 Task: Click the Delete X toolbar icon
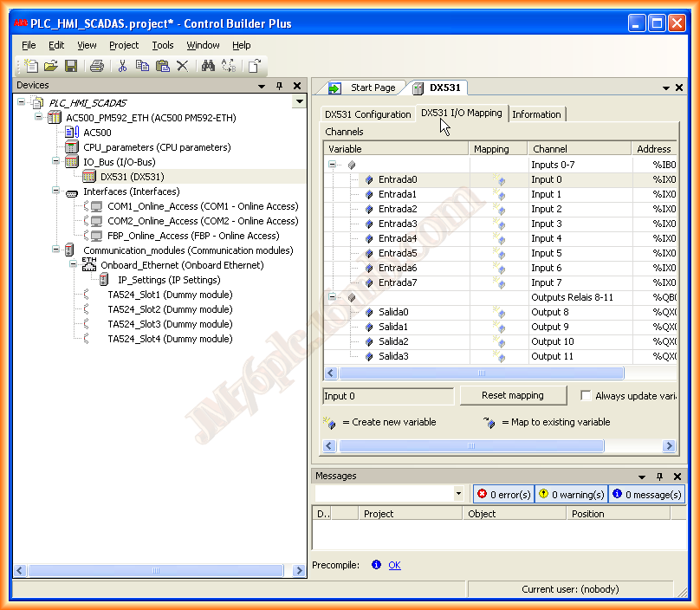(182, 66)
